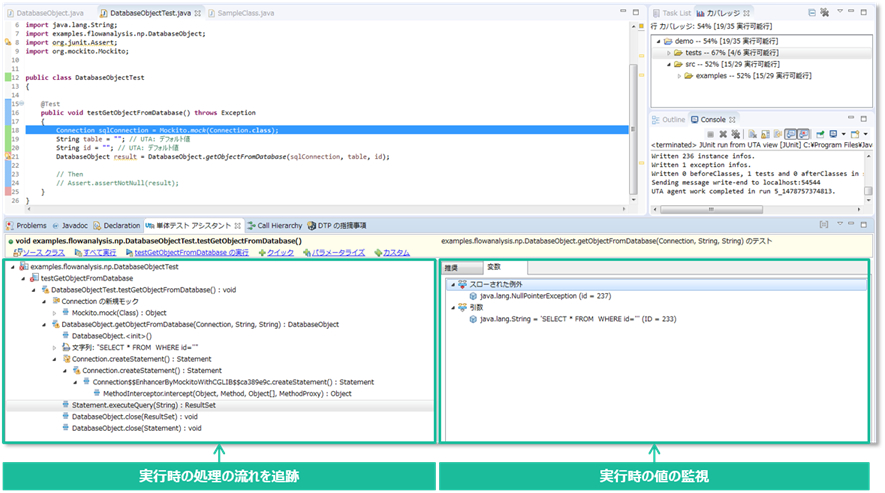The height and width of the screenshot is (493, 885).
Task: Click the Terminate stop icon in Console
Action: pos(711,134)
